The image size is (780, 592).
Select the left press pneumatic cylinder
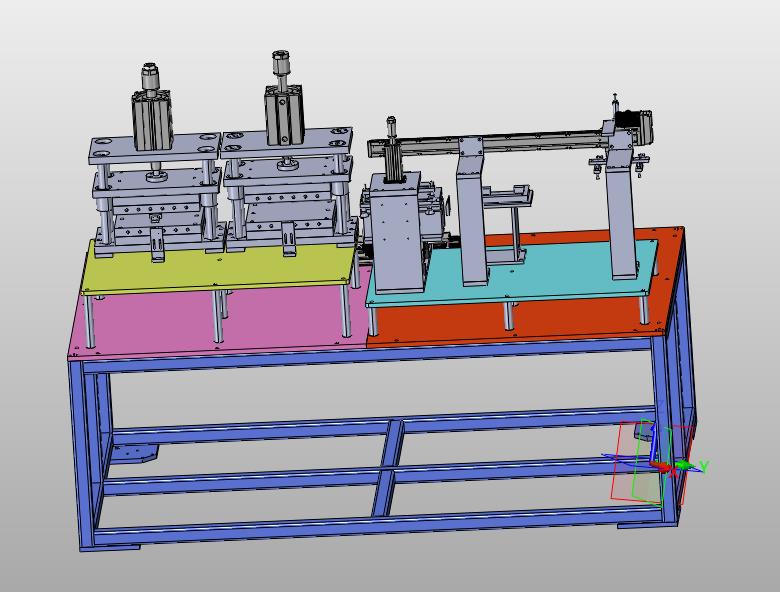152,120
